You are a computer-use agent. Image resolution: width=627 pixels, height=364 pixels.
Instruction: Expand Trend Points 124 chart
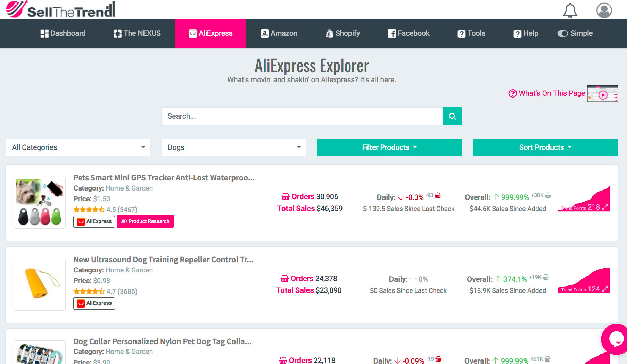(x=605, y=289)
